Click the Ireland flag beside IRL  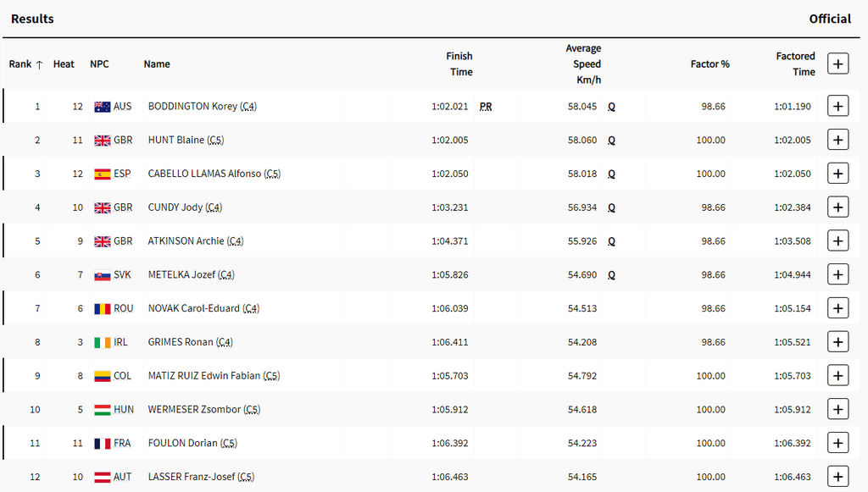[x=102, y=343]
